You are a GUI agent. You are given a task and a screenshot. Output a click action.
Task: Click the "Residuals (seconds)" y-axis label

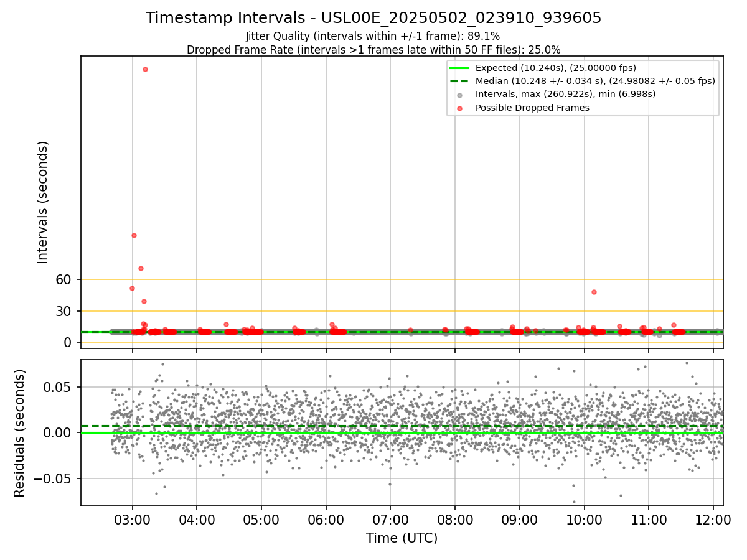point(20,433)
